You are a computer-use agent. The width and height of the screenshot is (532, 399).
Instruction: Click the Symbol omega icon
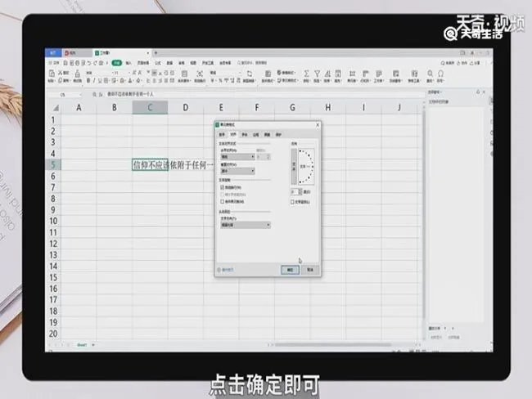point(440,74)
